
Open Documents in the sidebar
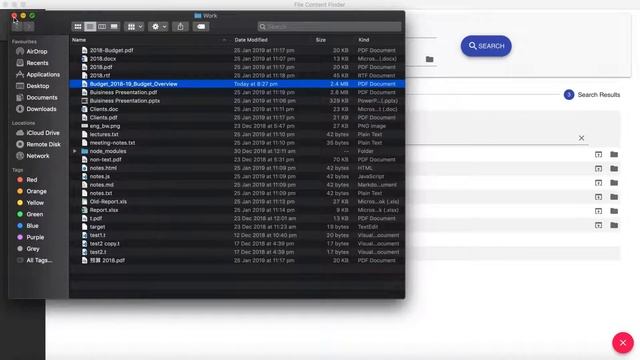37,97
